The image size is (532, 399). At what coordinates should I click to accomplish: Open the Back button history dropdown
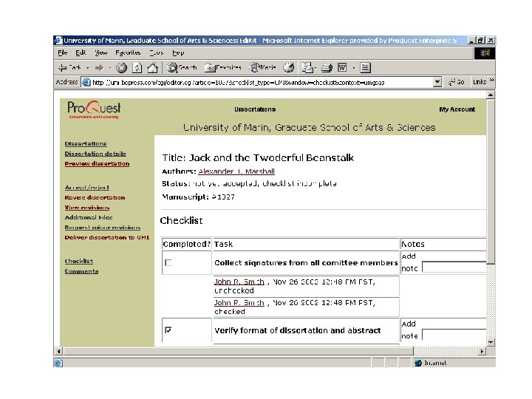coord(87,68)
